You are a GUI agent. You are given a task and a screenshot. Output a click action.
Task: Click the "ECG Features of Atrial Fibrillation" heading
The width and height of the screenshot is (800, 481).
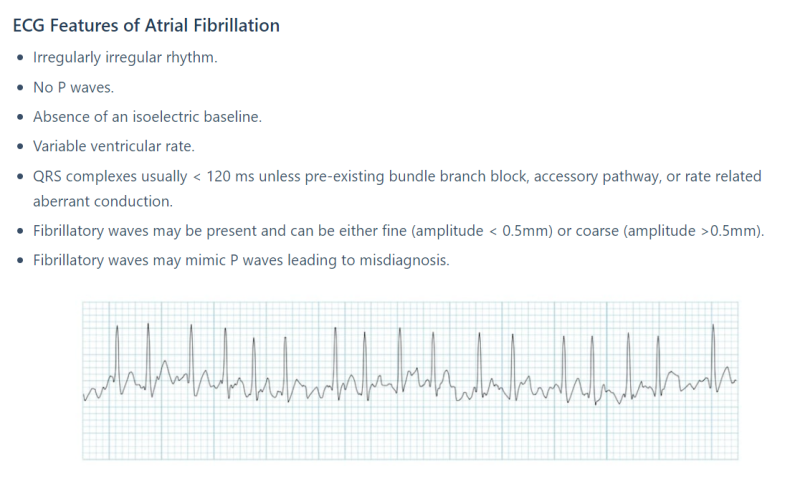[x=145, y=25]
